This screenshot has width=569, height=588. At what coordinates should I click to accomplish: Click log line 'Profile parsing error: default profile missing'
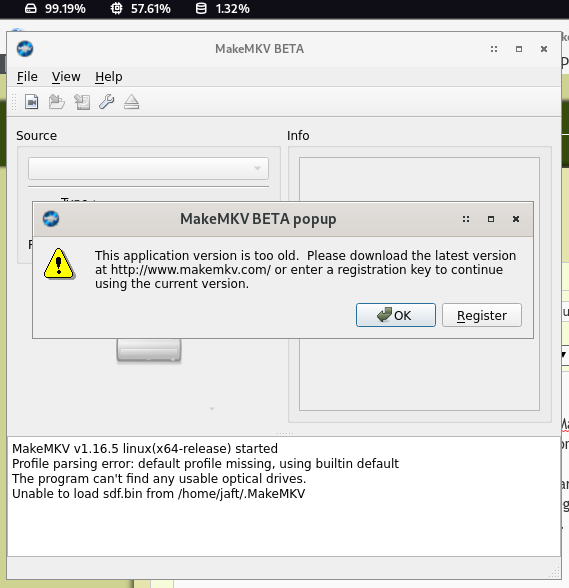click(205, 464)
